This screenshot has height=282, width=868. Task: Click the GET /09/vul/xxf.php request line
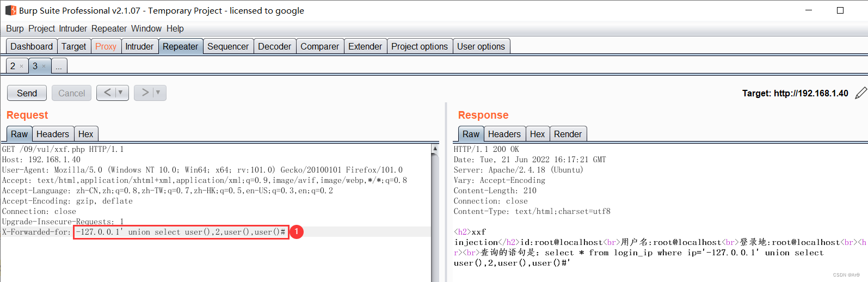pos(63,149)
